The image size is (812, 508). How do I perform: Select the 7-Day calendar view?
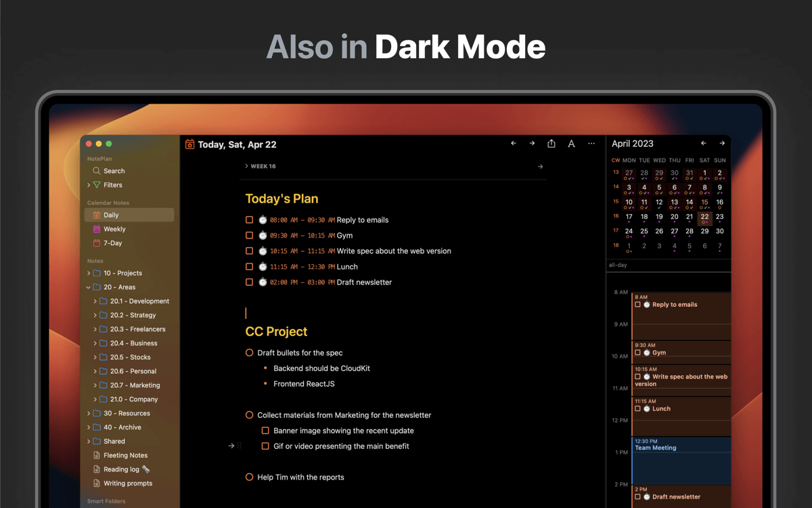(112, 243)
